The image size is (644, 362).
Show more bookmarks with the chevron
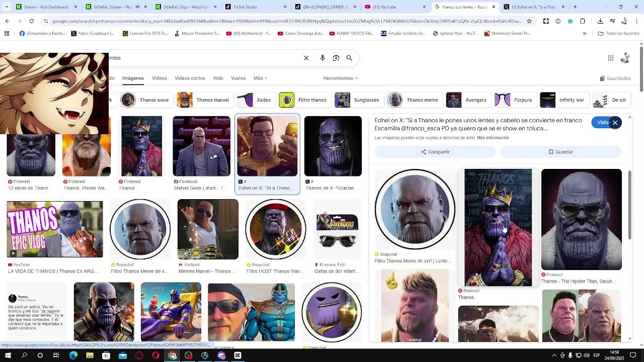(584, 33)
